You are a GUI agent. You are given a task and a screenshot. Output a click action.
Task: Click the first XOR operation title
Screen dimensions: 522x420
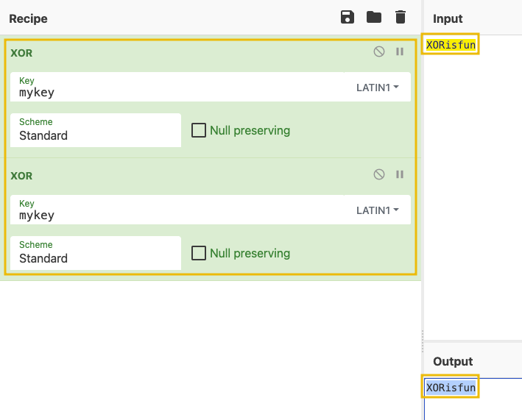(21, 53)
